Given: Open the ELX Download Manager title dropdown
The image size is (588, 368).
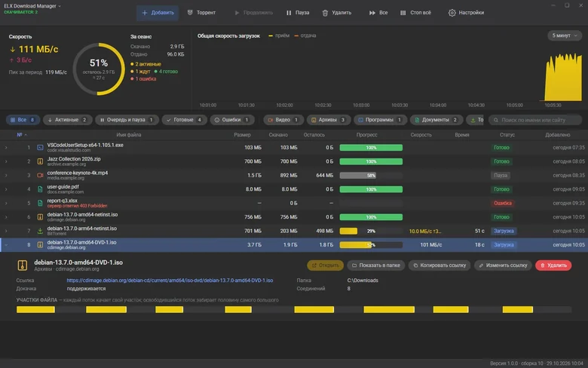Looking at the screenshot, I should point(32,6).
